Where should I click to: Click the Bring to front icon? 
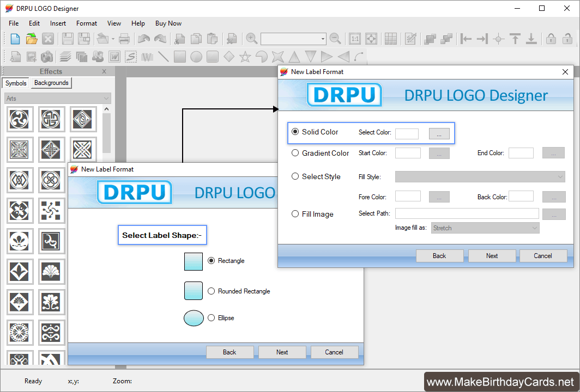[x=430, y=39]
